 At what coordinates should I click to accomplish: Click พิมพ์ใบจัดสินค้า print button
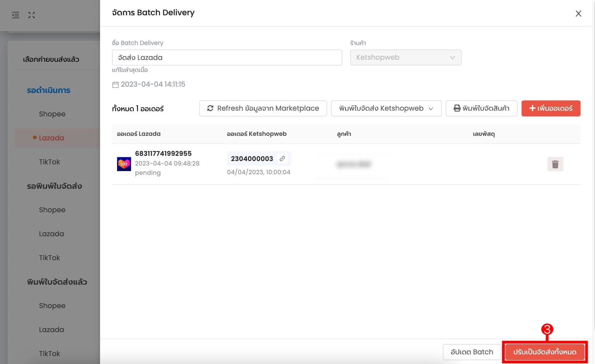tap(482, 108)
